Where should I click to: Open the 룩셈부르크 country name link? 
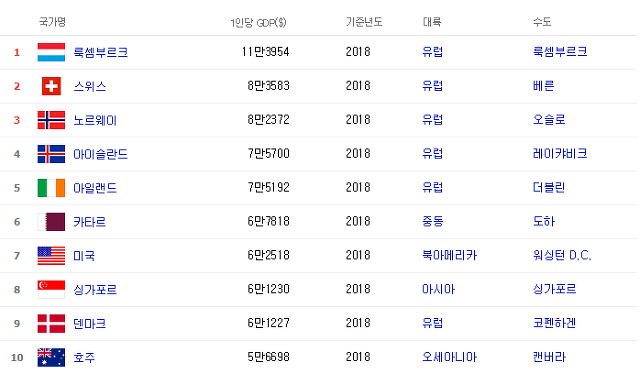click(100, 52)
